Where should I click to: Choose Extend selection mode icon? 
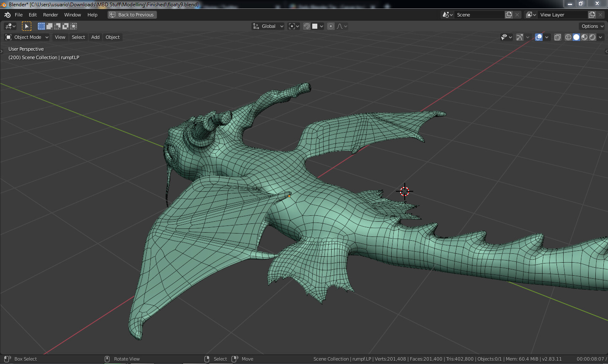(x=49, y=26)
